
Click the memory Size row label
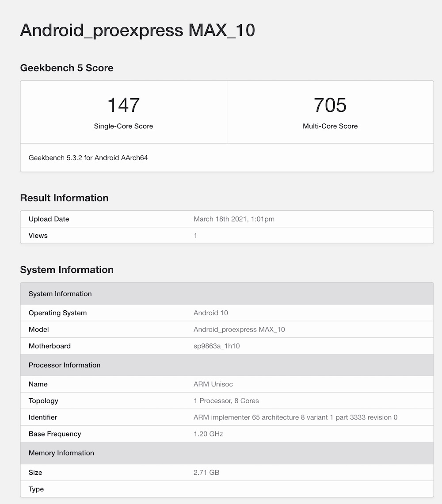click(35, 473)
